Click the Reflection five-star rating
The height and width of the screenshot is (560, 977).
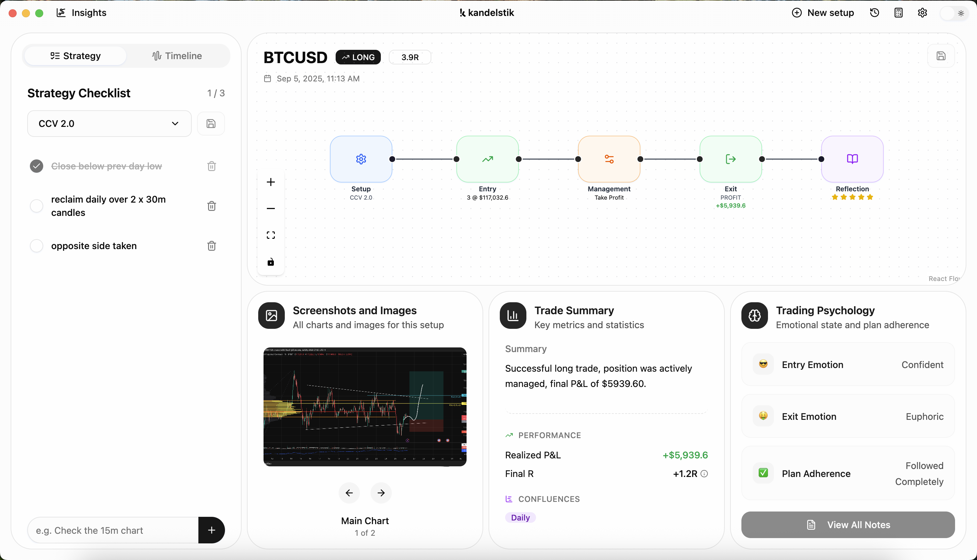(852, 197)
